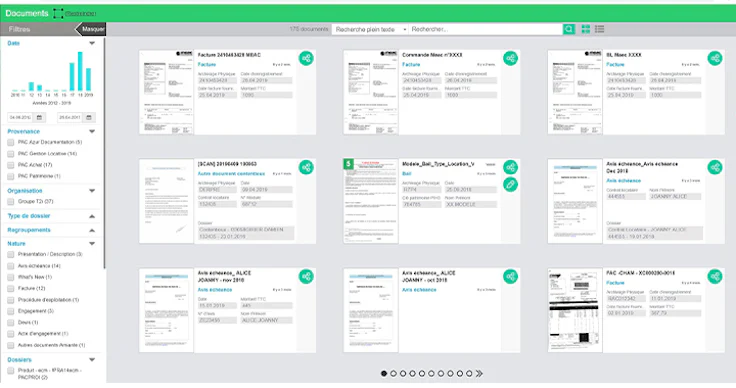Switch to grid view
The width and height of the screenshot is (736, 388).
click(x=586, y=29)
